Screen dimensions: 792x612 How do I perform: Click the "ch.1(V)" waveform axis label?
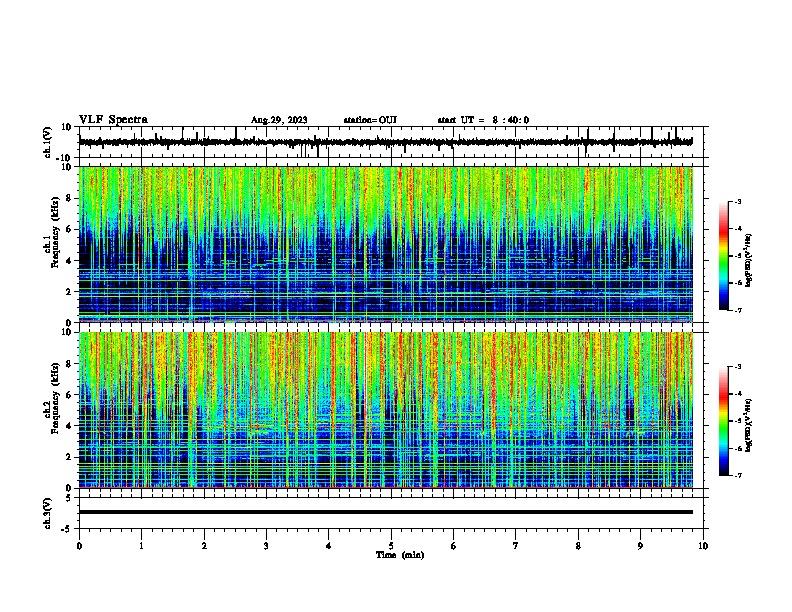tap(48, 142)
